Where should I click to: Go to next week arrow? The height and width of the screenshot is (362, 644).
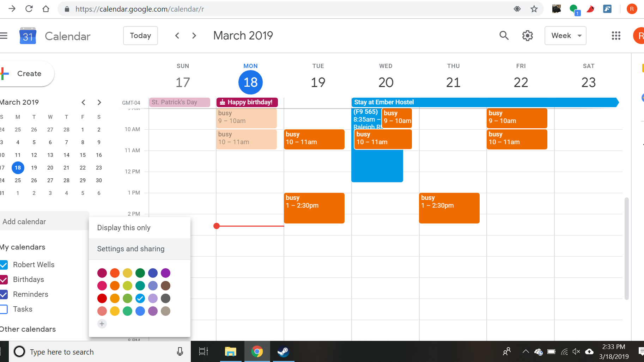(194, 36)
